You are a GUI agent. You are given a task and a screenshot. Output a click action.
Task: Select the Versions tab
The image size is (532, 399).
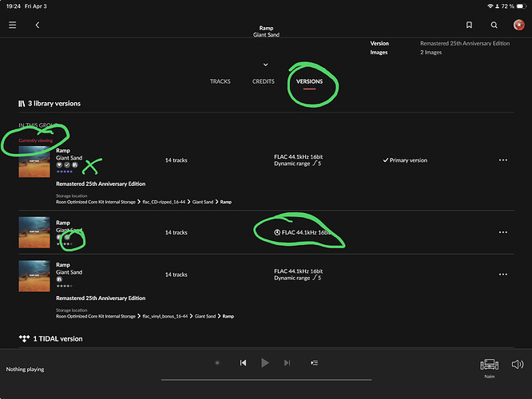309,81
